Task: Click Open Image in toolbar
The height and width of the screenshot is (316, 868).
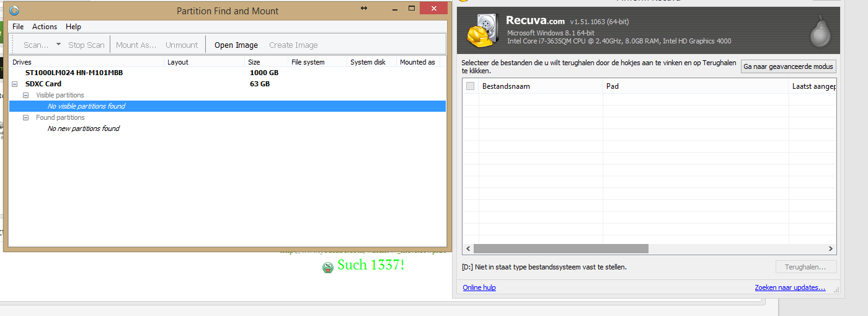Action: point(236,45)
